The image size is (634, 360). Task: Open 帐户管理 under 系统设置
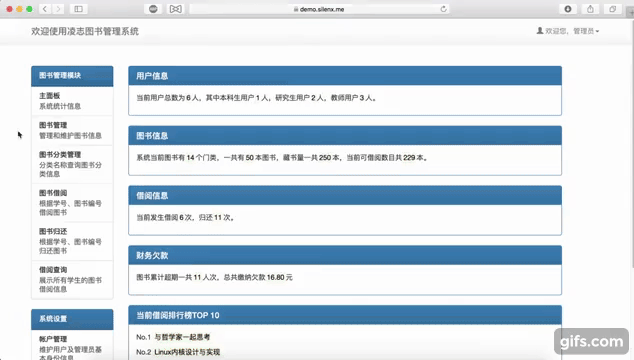click(72, 346)
